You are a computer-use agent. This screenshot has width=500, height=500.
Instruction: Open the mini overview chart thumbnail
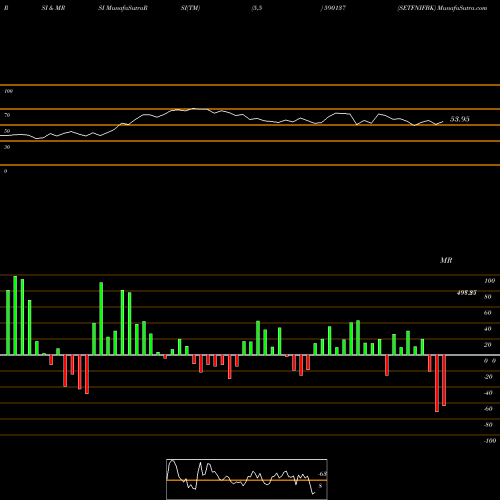tap(247, 479)
